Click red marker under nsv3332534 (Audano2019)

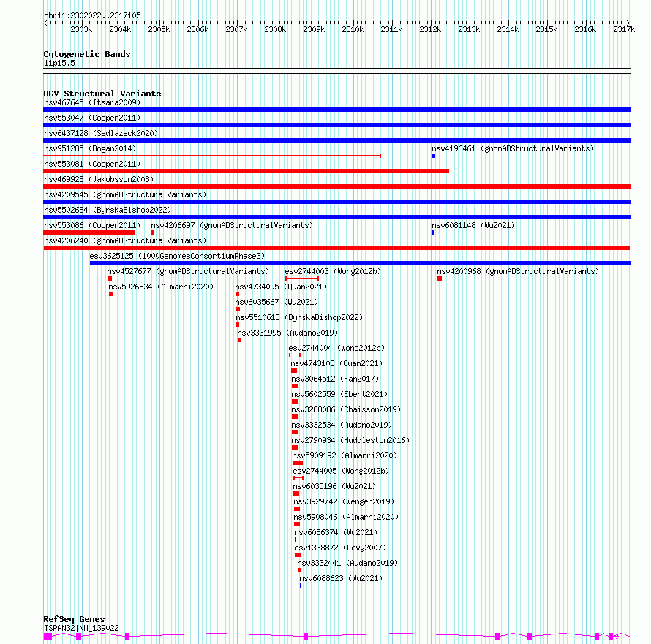click(295, 432)
